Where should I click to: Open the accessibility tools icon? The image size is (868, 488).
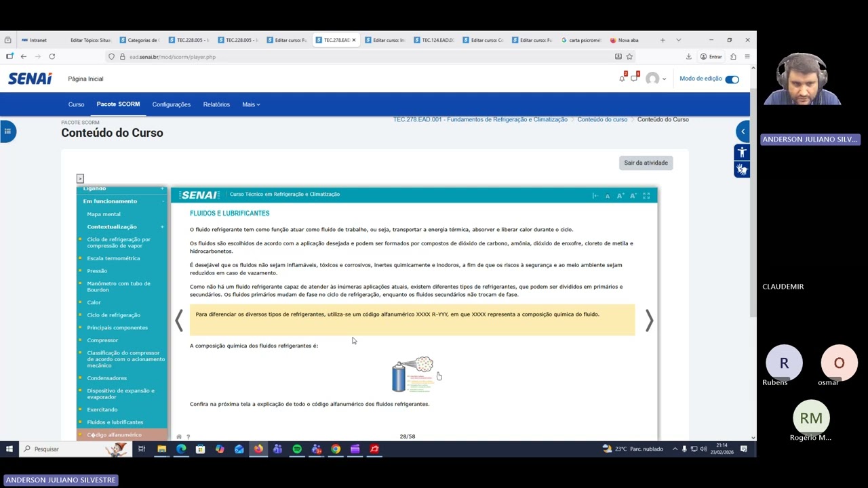pos(742,152)
